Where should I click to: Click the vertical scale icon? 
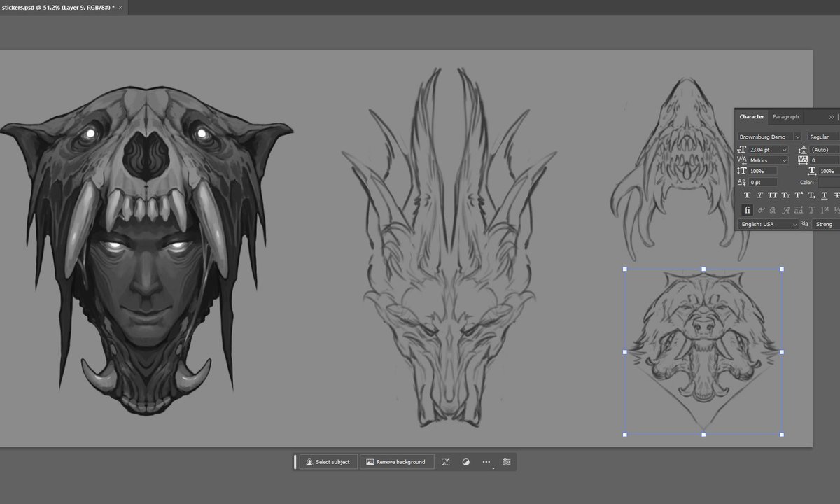tap(742, 171)
